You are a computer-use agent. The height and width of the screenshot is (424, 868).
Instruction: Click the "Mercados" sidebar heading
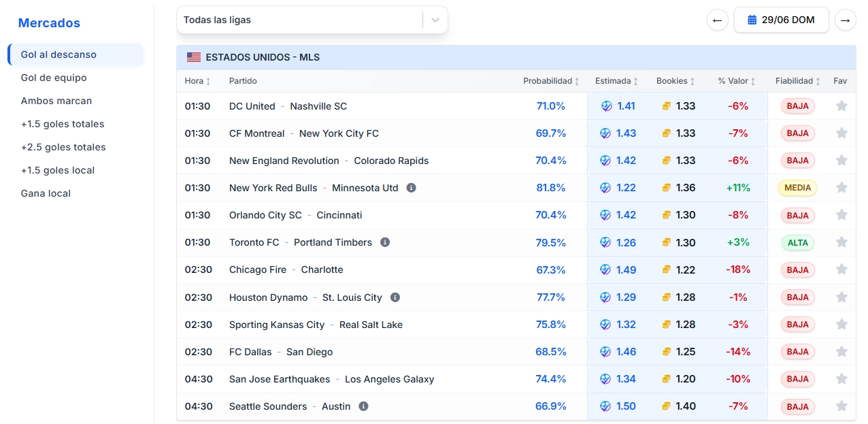coord(49,23)
